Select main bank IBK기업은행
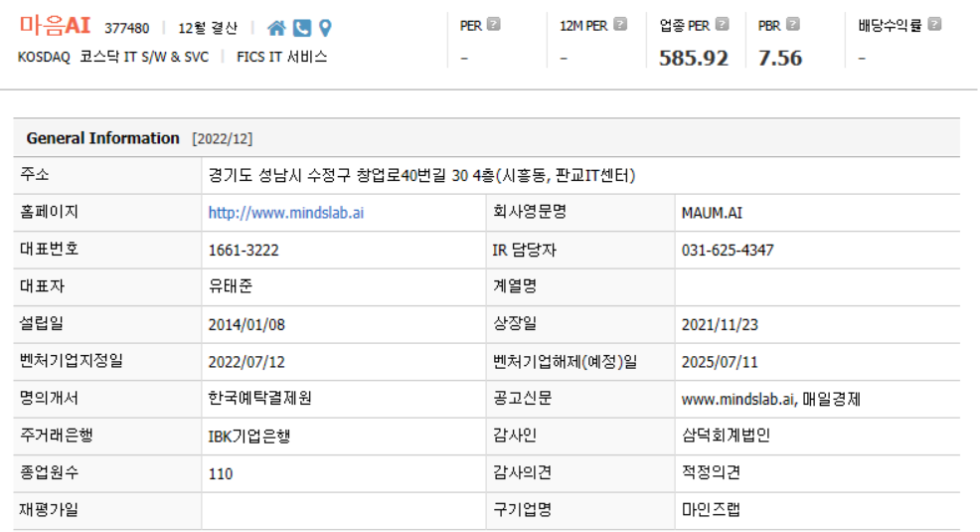980x532 pixels. [249, 437]
